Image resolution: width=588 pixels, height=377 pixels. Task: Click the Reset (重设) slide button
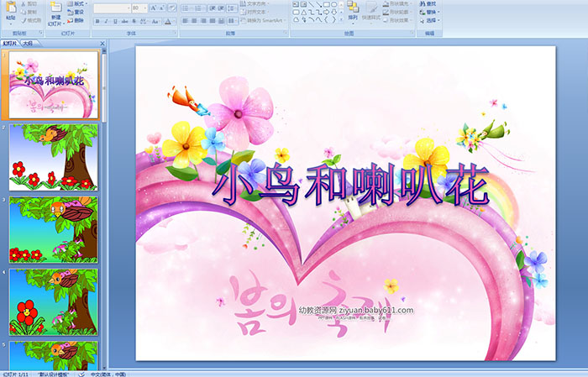pyautogui.click(x=75, y=12)
